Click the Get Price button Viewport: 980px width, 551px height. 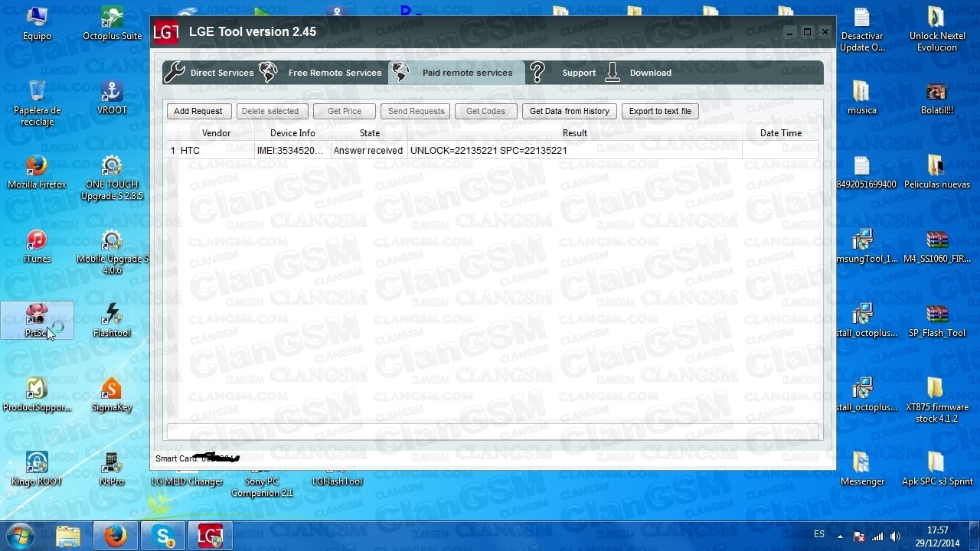click(345, 111)
